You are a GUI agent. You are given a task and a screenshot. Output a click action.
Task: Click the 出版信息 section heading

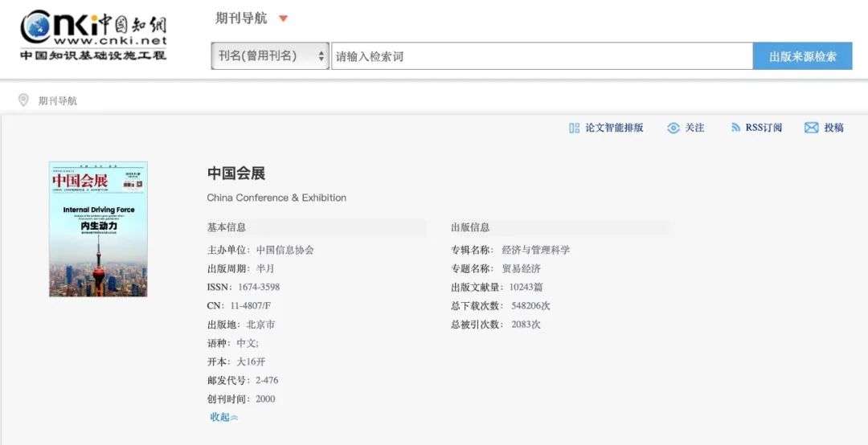(x=470, y=227)
